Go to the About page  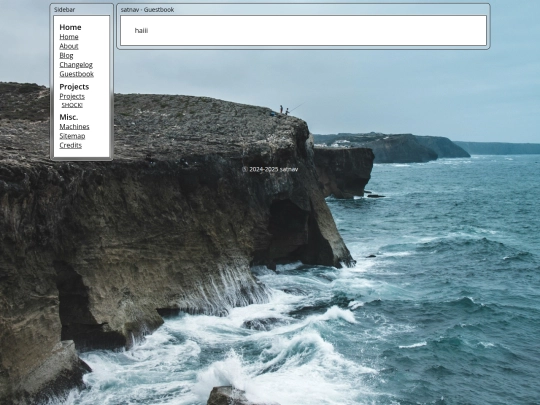coord(69,46)
